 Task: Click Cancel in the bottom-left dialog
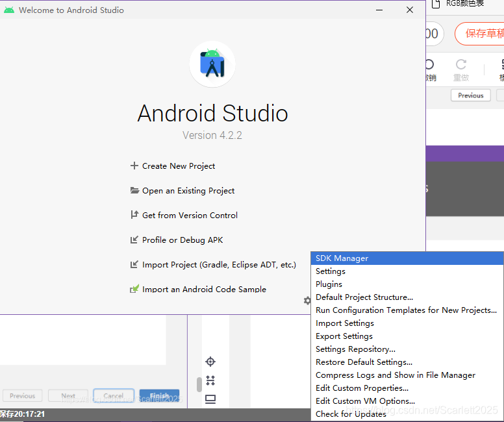coord(114,395)
